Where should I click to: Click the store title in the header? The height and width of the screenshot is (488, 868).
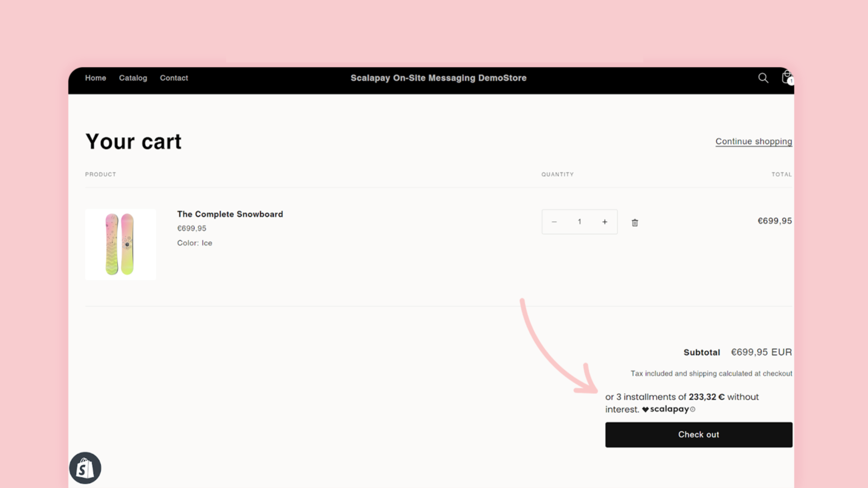click(438, 78)
